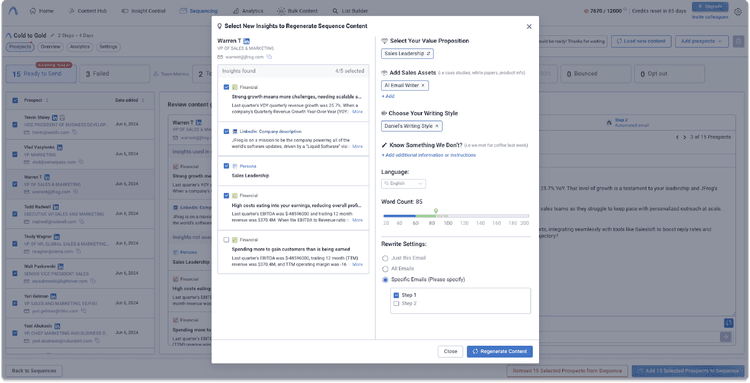This screenshot has width=750, height=383.
Task: Click the Back to Sequences button
Action: pos(33,371)
